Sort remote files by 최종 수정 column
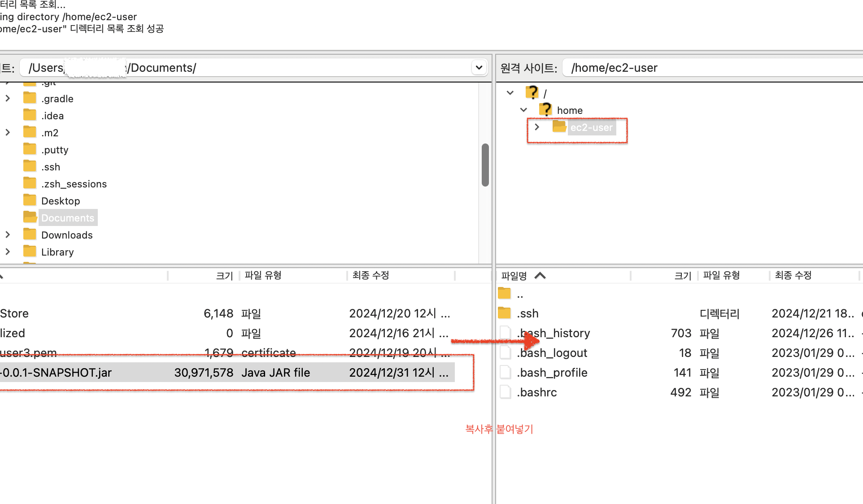Image resolution: width=863 pixels, height=504 pixels. 793,275
